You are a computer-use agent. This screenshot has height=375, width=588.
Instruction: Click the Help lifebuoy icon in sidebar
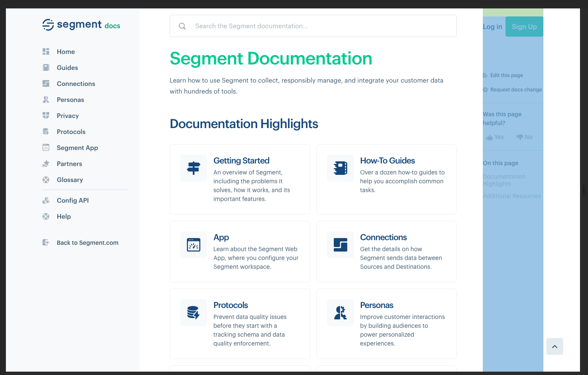tap(46, 217)
